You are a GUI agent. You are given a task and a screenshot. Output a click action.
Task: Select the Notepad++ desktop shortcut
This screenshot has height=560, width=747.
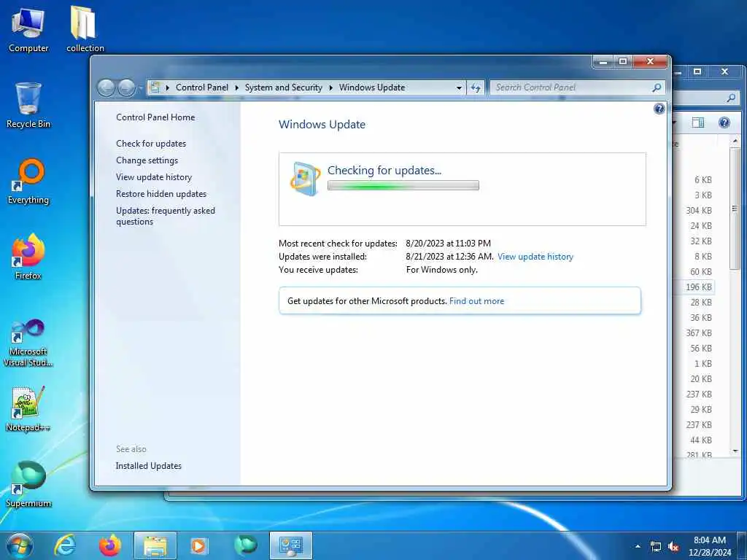(28, 408)
